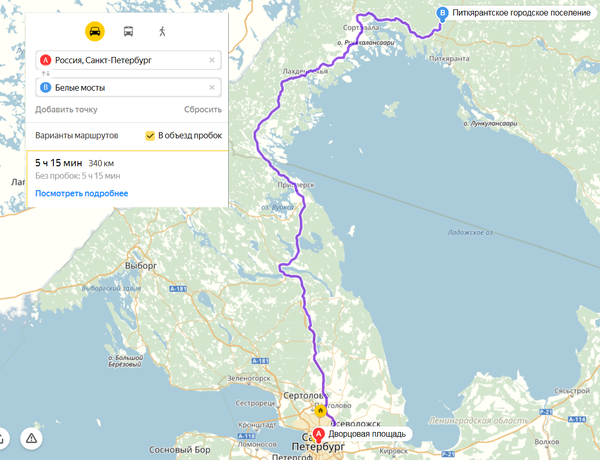Select the car driving route mode
The image size is (600, 460).
(x=95, y=31)
